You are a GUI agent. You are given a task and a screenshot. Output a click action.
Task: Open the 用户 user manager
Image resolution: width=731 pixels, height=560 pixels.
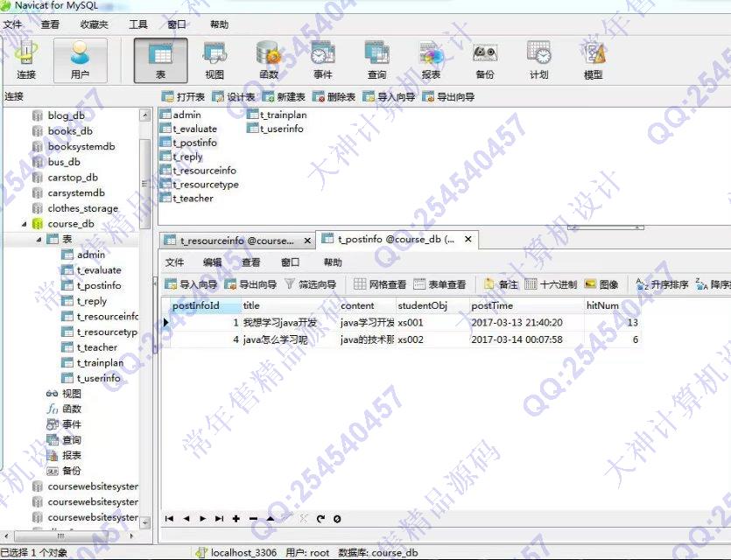81,60
